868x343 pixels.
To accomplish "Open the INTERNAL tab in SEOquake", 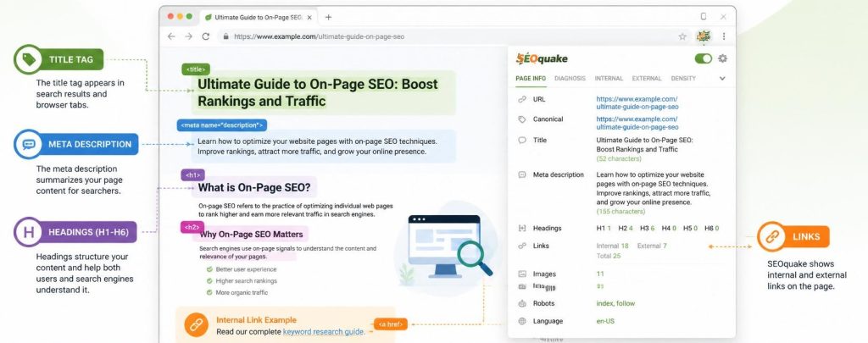I will [609, 79].
